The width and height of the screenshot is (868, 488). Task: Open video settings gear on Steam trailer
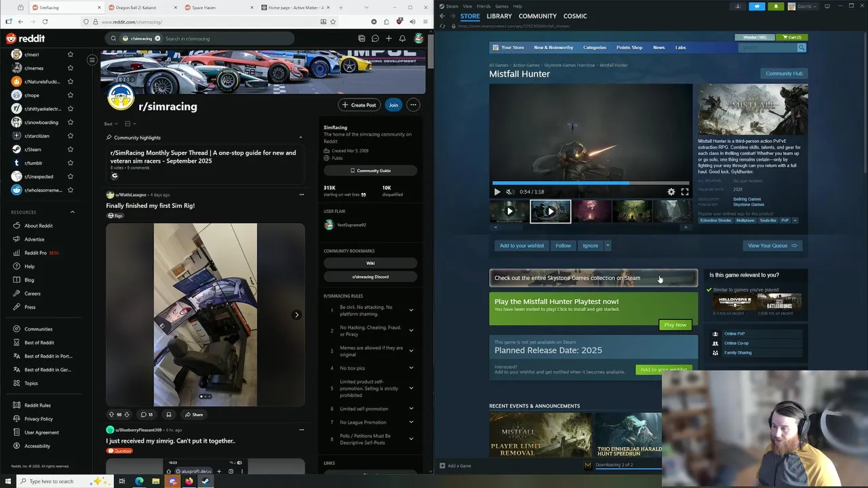[671, 192]
